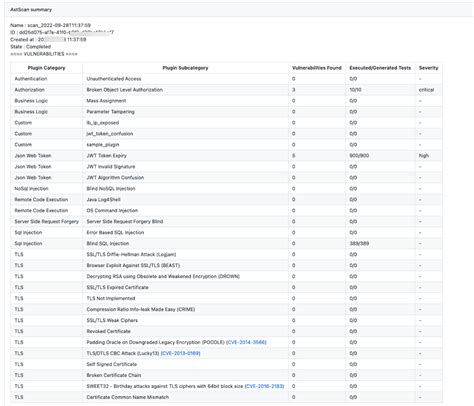
Task: Select the Server Side Request Forgery category
Action: (x=46, y=222)
